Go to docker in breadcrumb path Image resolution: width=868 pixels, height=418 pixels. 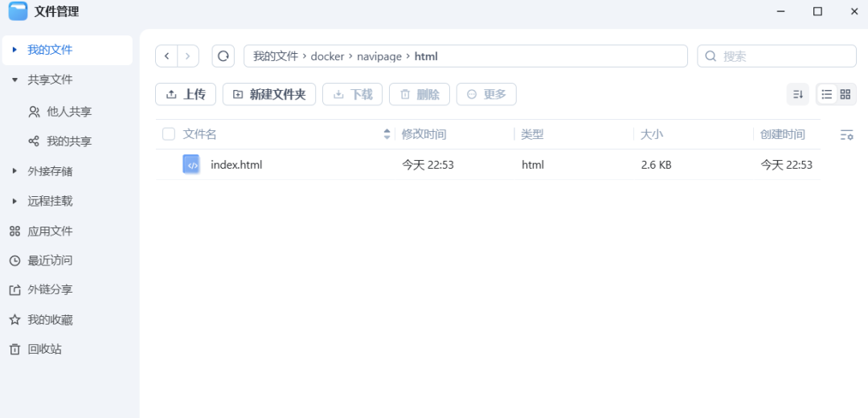click(x=327, y=56)
